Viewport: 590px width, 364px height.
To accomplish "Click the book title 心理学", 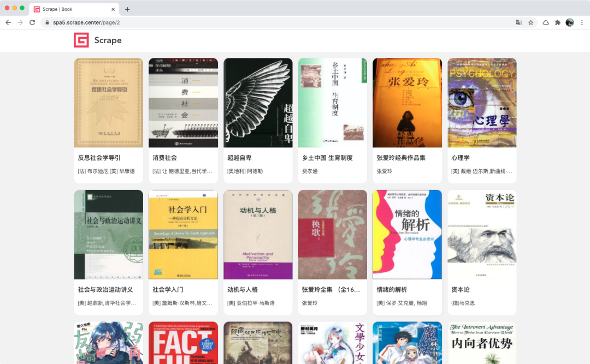I will (x=461, y=158).
